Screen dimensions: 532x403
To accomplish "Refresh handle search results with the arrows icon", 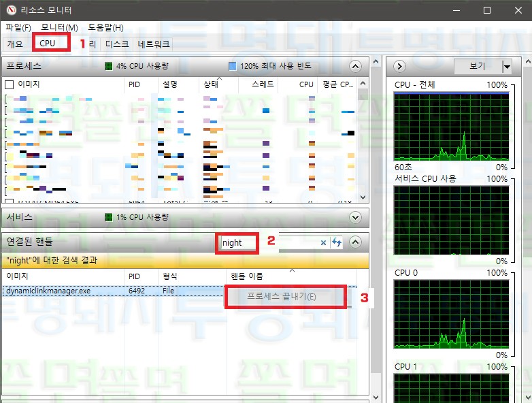I will pyautogui.click(x=337, y=242).
